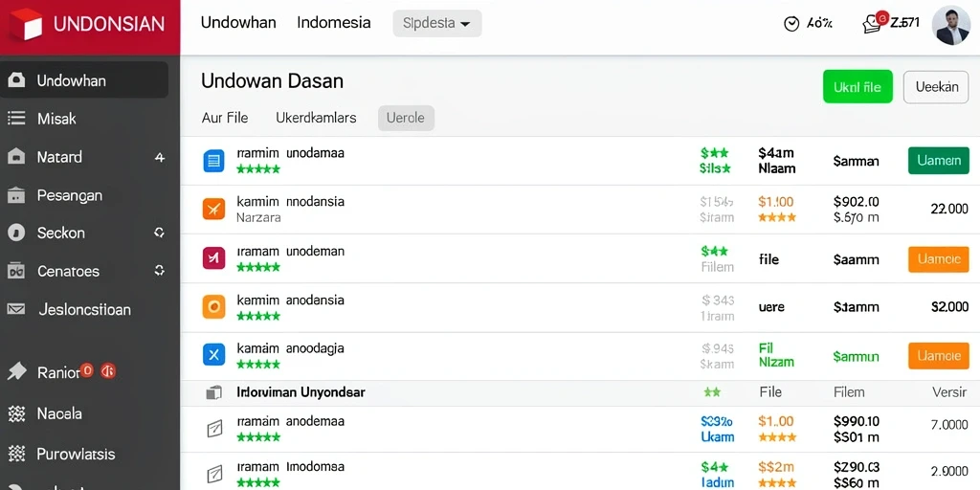Click the 22.000 value

(949, 210)
